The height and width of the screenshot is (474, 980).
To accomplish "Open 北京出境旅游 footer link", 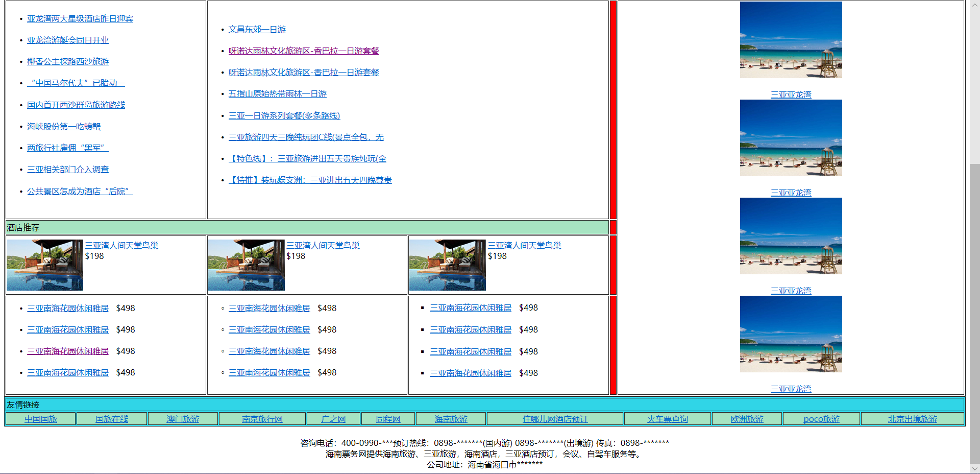I will (912, 419).
